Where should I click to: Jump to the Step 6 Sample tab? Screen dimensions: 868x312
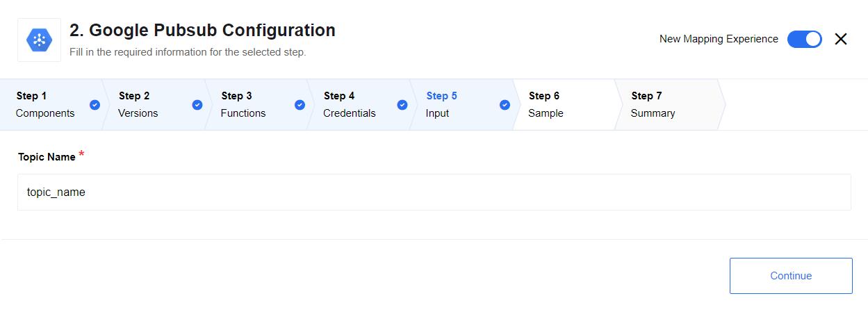coord(564,105)
